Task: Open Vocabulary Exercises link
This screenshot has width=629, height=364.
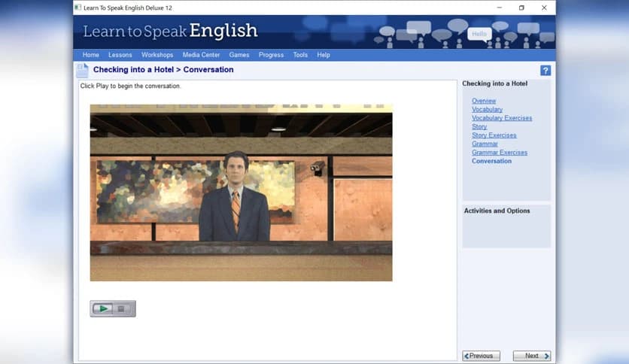Action: pos(502,118)
